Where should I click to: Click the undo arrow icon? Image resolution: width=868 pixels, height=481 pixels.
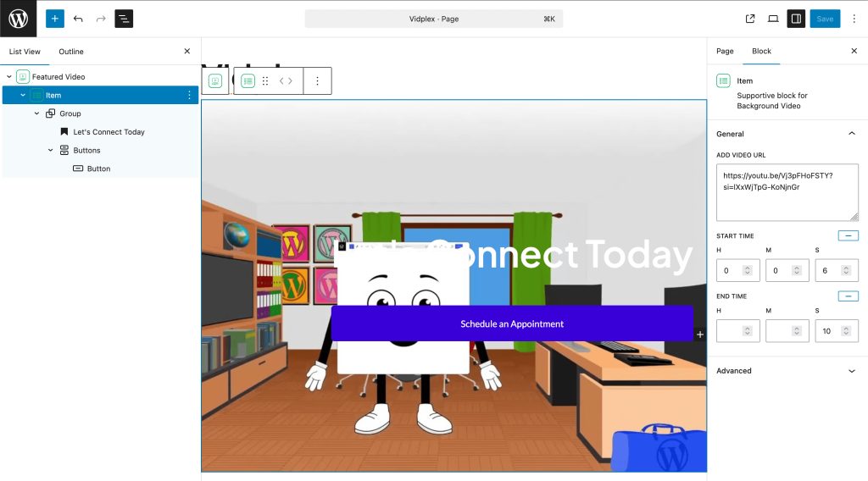[78, 19]
